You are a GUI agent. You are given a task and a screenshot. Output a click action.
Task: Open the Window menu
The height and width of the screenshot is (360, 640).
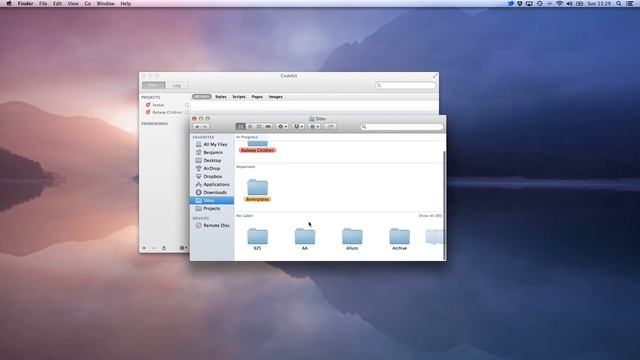click(105, 4)
